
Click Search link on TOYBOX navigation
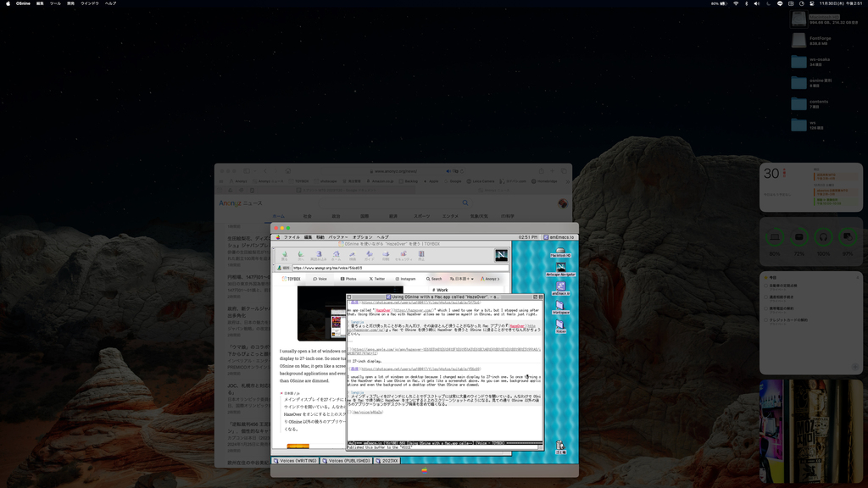coord(434,279)
